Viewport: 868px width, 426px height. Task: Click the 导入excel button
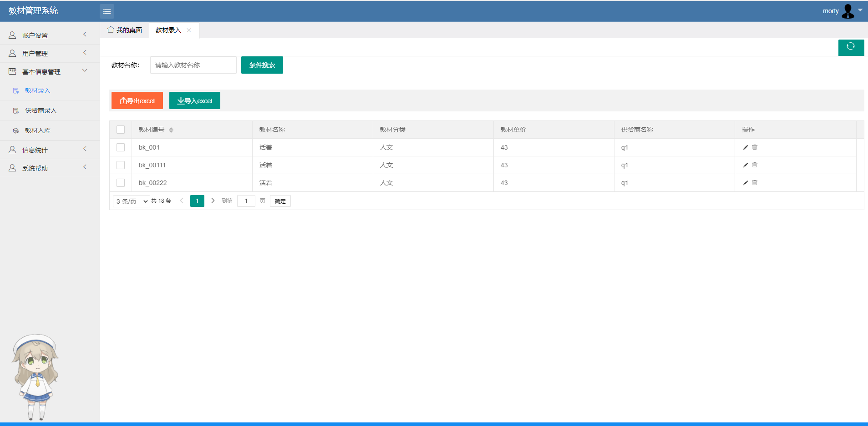click(195, 100)
